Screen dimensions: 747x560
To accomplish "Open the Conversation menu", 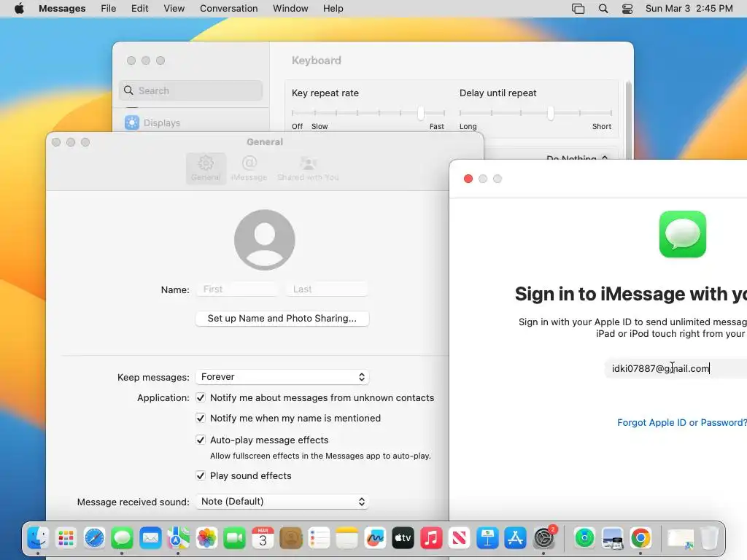I will 228,9.
